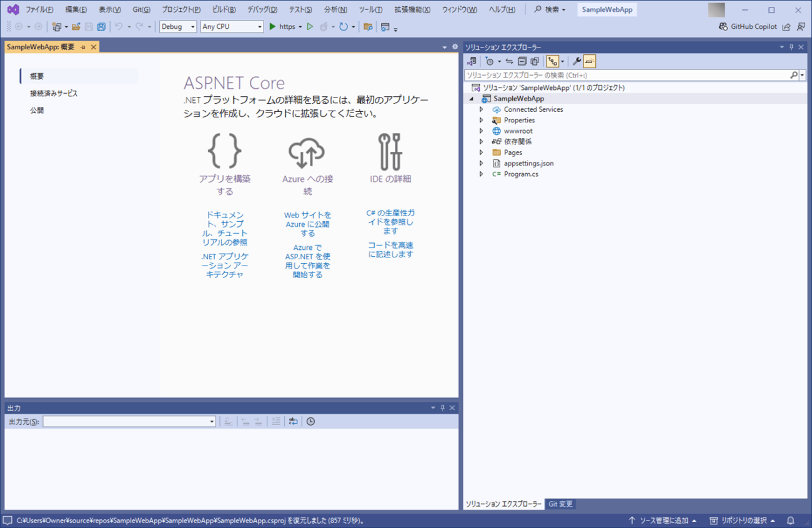Click the Open File folder icon

click(76, 27)
